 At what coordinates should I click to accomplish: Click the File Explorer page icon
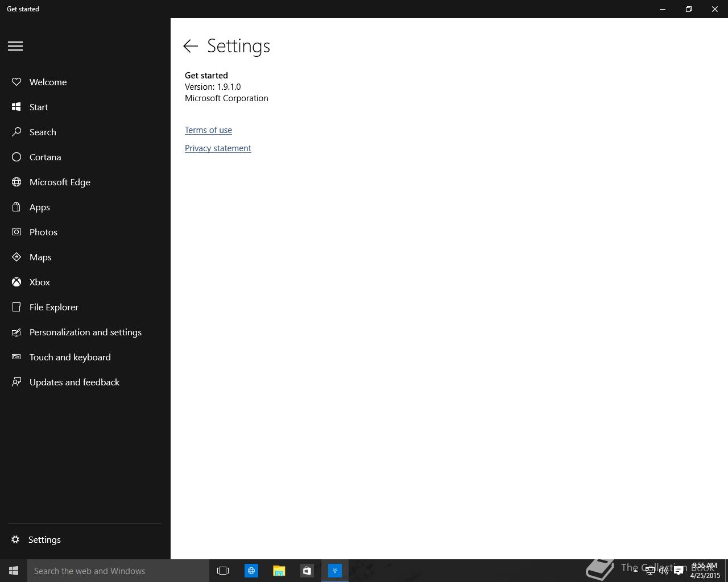coord(16,307)
